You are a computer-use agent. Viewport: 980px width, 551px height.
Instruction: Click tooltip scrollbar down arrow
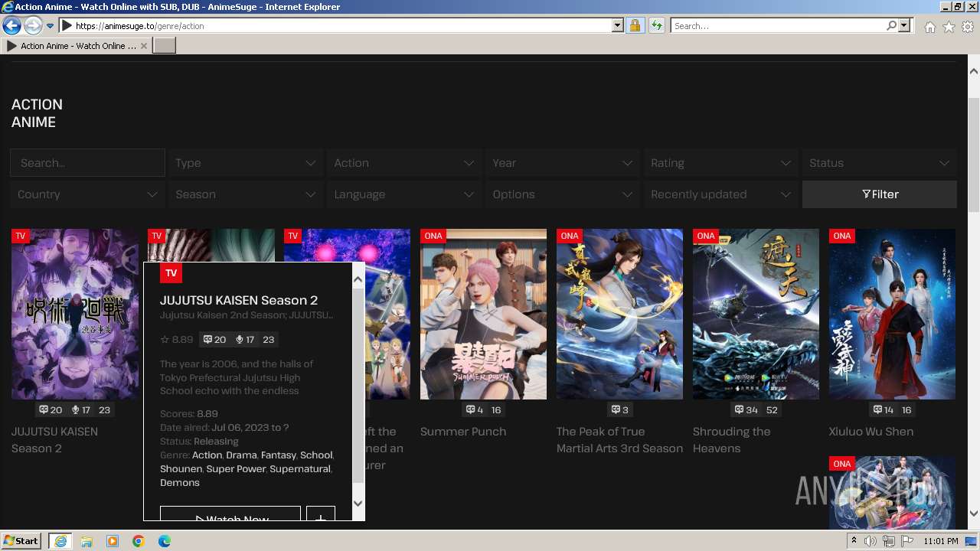click(358, 504)
